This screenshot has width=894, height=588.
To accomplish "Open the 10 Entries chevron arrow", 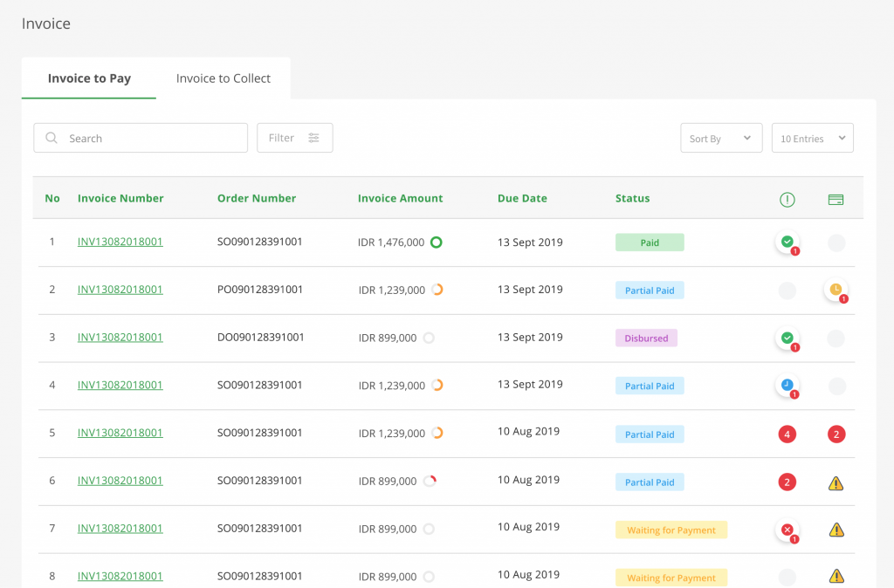I will (842, 138).
